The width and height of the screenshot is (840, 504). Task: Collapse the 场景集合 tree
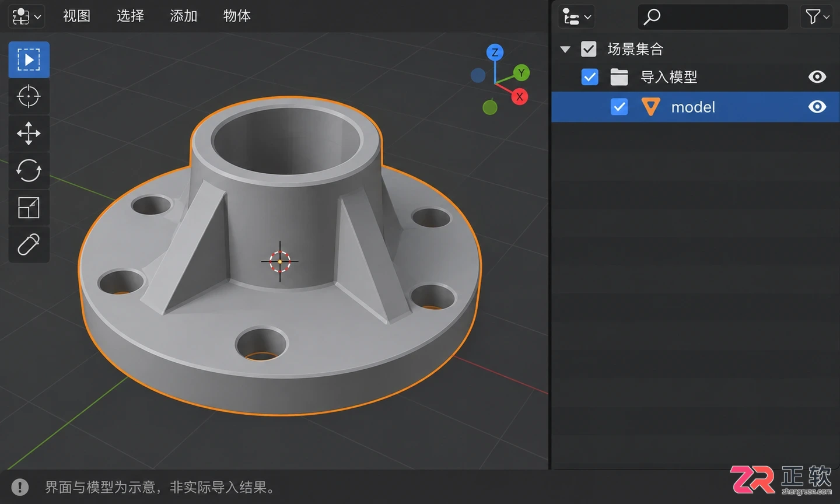pos(565,49)
